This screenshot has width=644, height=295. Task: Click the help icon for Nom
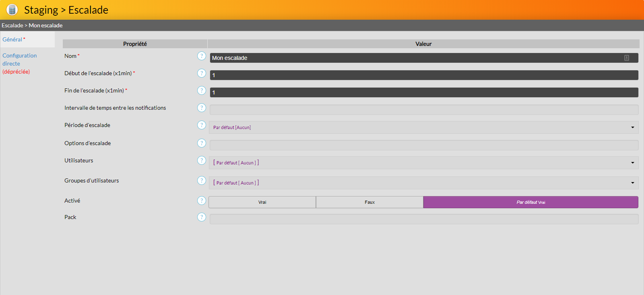pyautogui.click(x=202, y=56)
